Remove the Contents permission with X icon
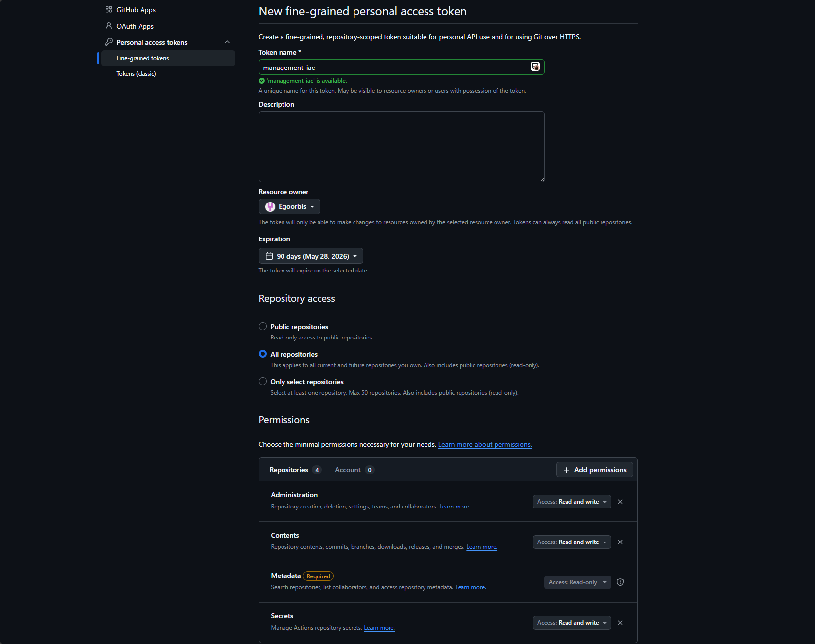The width and height of the screenshot is (815, 644). pyautogui.click(x=620, y=542)
